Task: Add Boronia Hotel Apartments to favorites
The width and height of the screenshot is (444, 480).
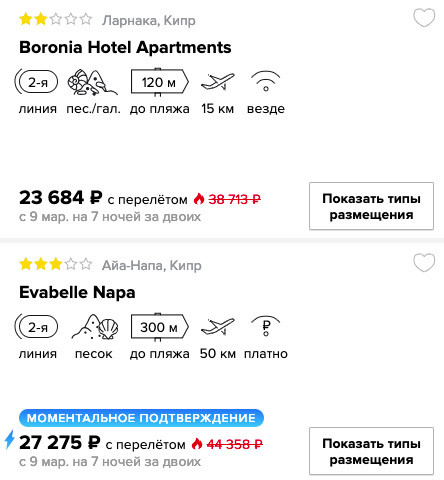Action: coord(424,18)
